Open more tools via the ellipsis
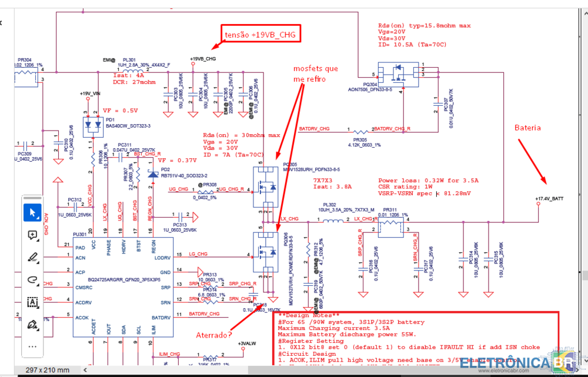Screen dimensions: 588x377 pos(32,346)
